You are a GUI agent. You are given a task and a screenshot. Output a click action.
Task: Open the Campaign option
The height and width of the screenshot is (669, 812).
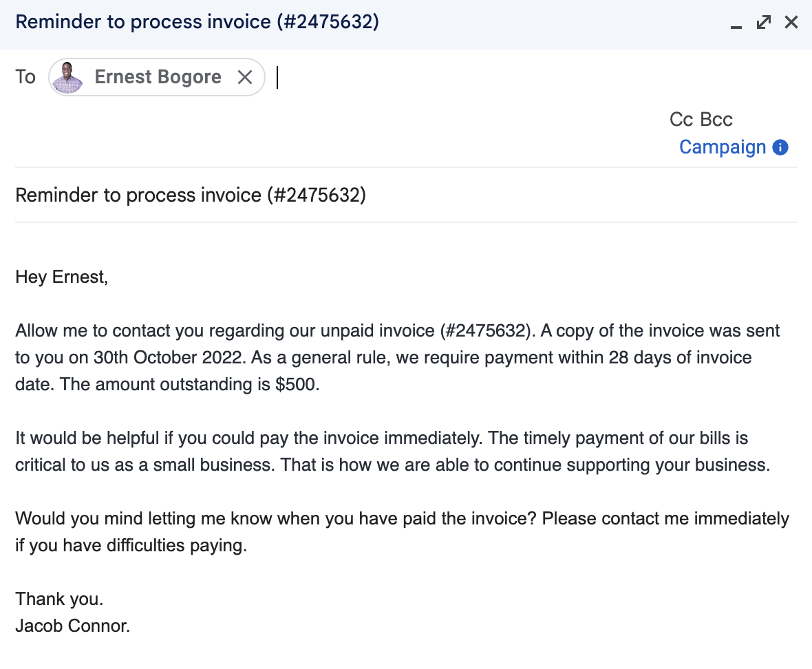pyautogui.click(x=723, y=147)
